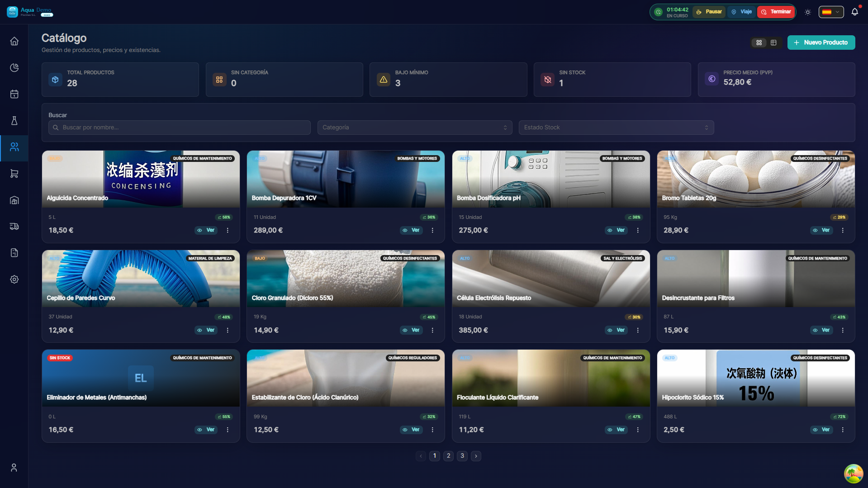Go to page 2 of catalog
868x488 pixels.
(448, 456)
